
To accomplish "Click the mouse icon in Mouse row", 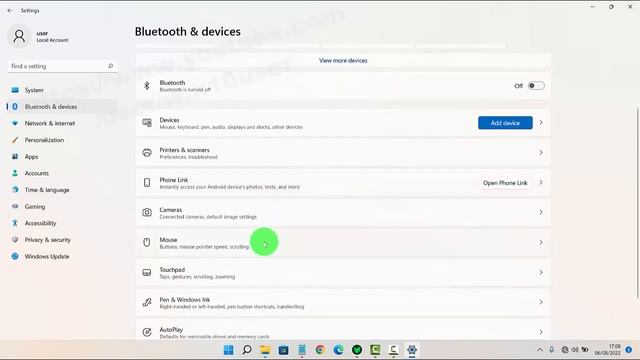I will (x=147, y=242).
